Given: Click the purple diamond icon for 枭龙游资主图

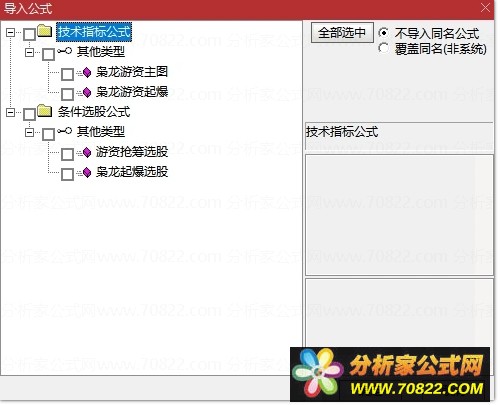Looking at the screenshot, I should coord(87,72).
